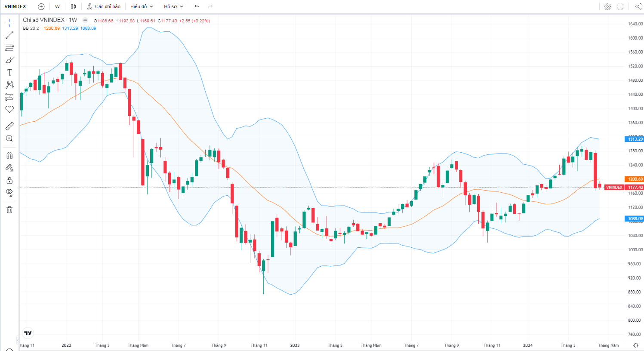Select the BB 20 2 indicator label
644x351 pixels.
(31, 28)
